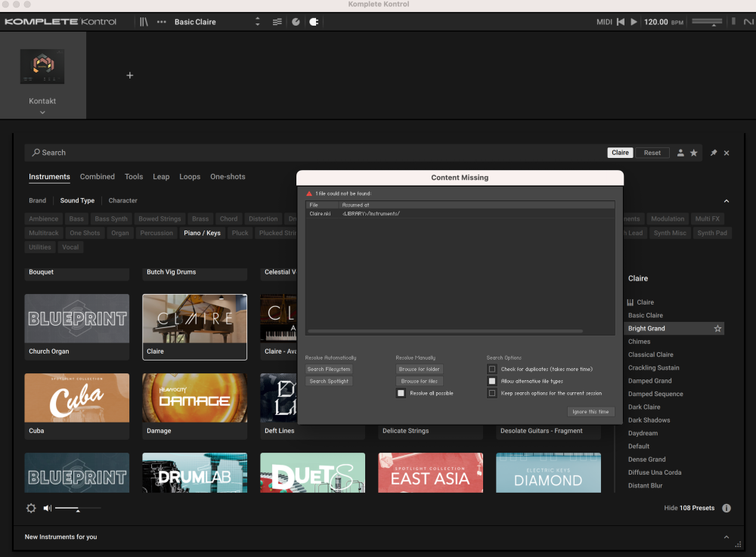The height and width of the screenshot is (557, 756).
Task: Open the Cuba product tile
Action: point(77,406)
